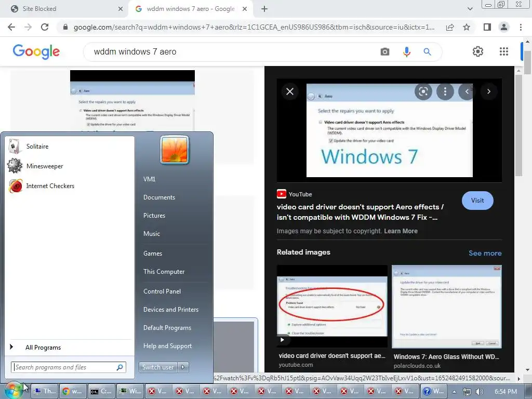Open the Help window taskbar button

pos(434,391)
